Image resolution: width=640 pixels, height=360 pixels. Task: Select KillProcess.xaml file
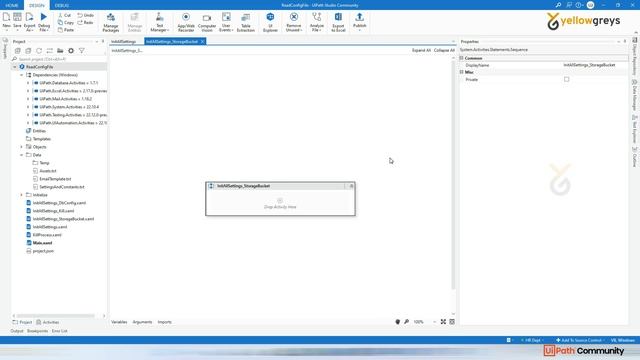(44, 235)
